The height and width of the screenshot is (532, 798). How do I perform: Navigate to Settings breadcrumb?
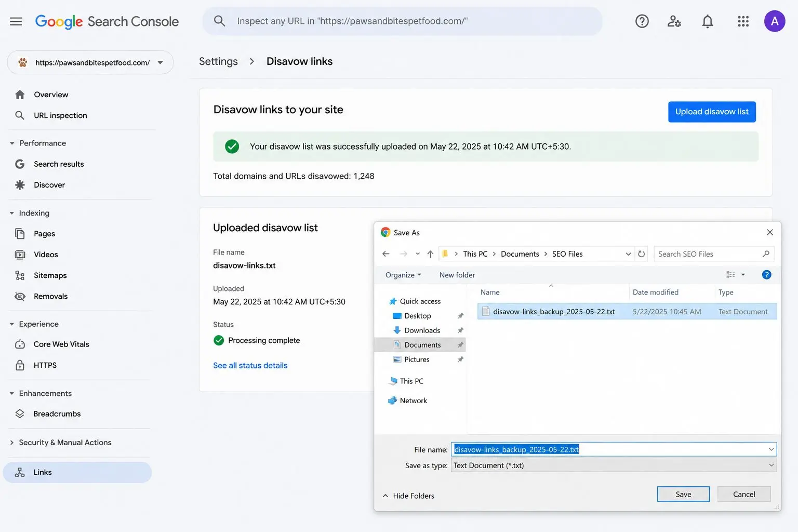(x=218, y=61)
